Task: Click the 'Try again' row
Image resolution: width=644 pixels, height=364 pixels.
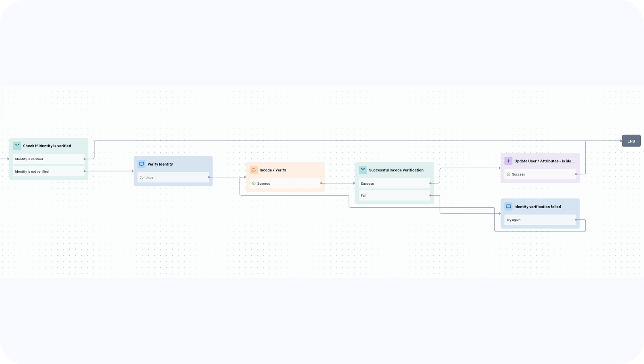Action: (x=539, y=220)
